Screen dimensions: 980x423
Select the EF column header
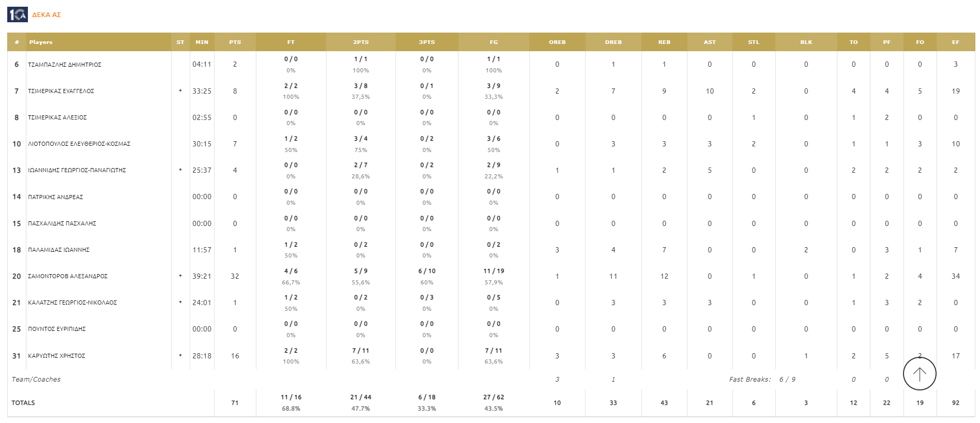[956, 42]
